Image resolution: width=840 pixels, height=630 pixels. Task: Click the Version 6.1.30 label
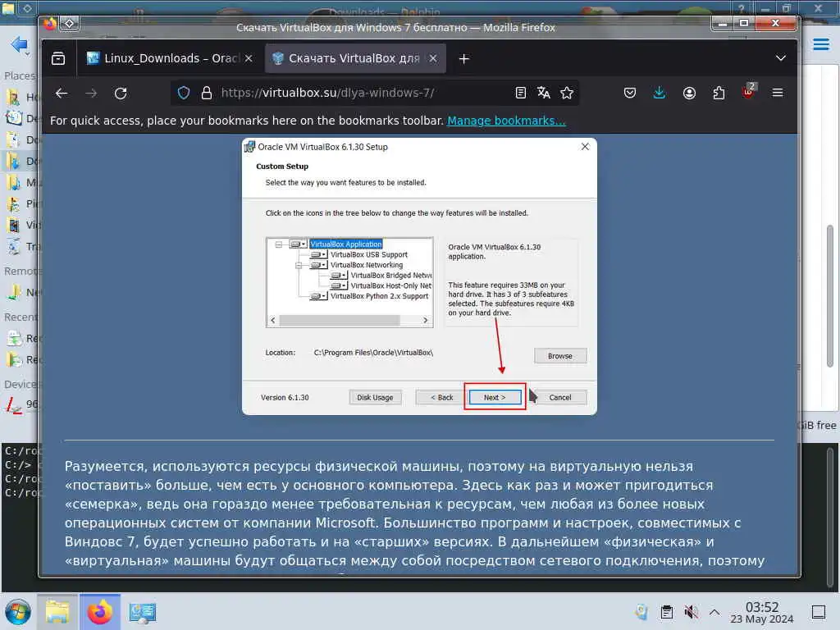coord(285,398)
